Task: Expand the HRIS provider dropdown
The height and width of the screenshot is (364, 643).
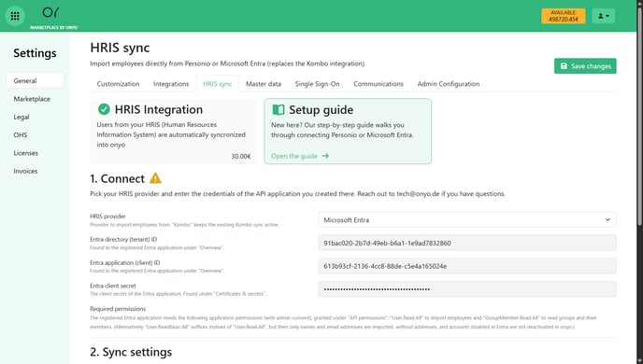Action: coord(467,220)
